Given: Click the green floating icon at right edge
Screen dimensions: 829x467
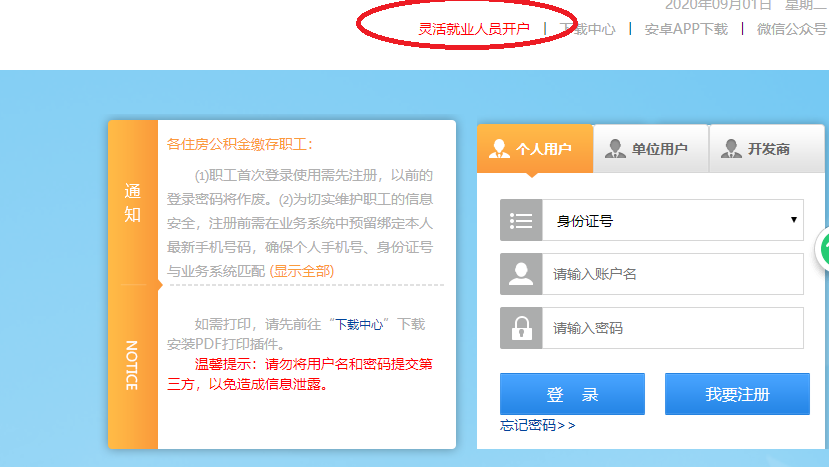Looking at the screenshot, I should pyautogui.click(x=822, y=249).
